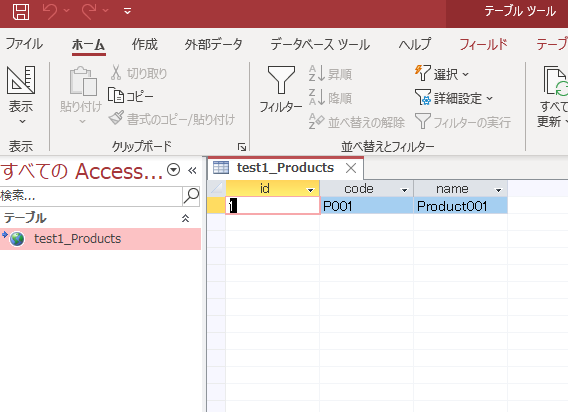Open クリップボード dialog launcher
The width and height of the screenshot is (568, 412).
click(242, 147)
